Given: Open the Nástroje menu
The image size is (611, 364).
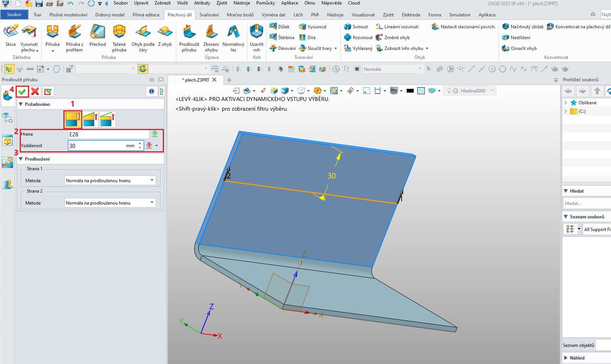Looking at the screenshot, I should tap(242, 3).
